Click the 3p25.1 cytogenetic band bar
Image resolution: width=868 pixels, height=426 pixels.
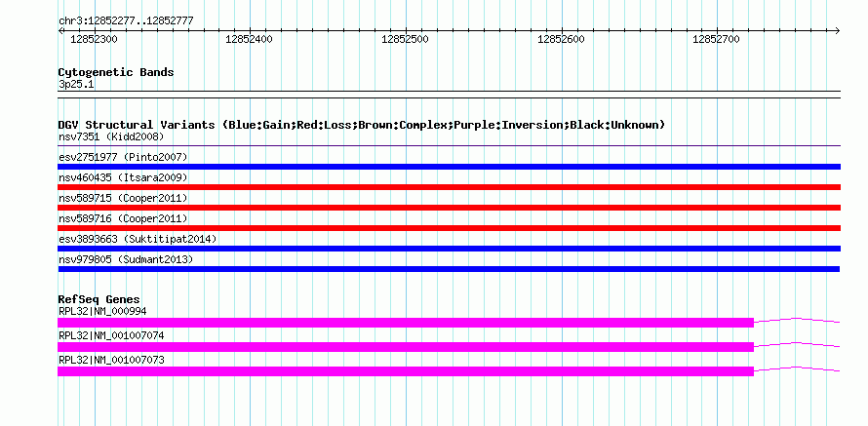coord(449,95)
